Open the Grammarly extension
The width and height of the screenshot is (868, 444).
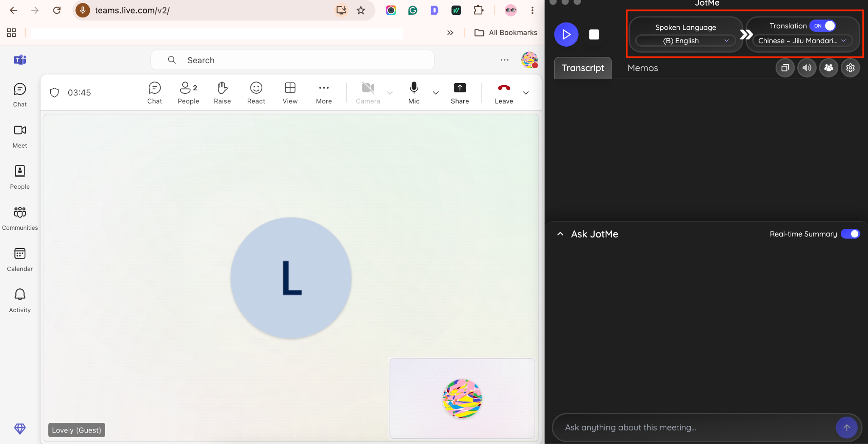tap(412, 10)
